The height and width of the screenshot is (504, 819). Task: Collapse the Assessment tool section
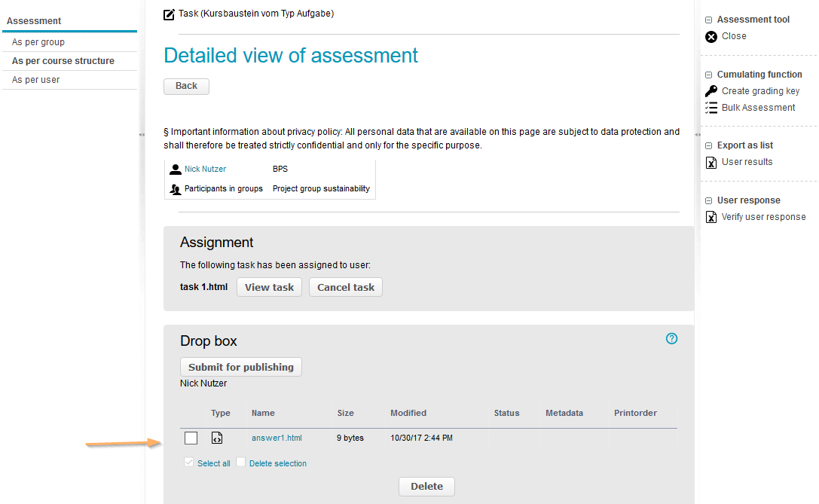click(709, 20)
